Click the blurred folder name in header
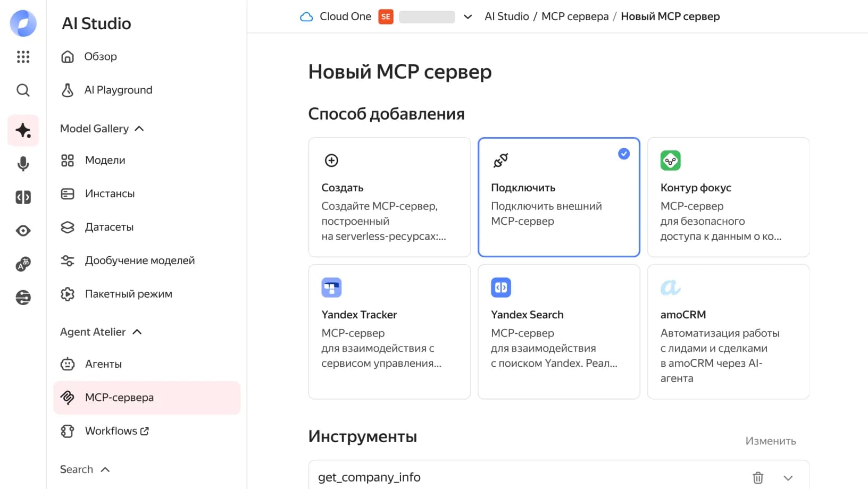This screenshot has height=489, width=868. tap(427, 16)
